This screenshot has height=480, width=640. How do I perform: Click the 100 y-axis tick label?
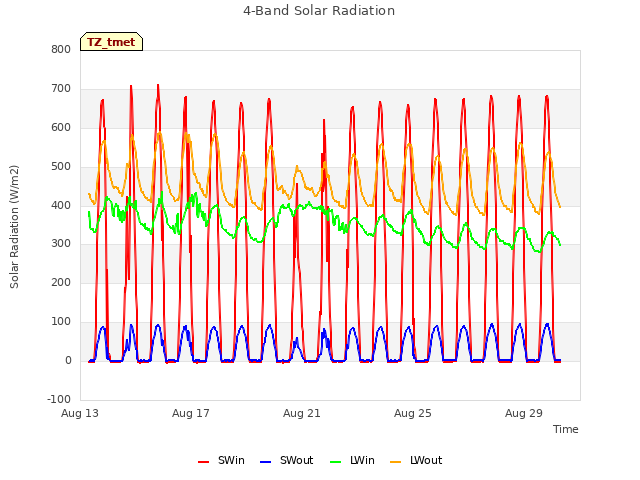point(61,322)
